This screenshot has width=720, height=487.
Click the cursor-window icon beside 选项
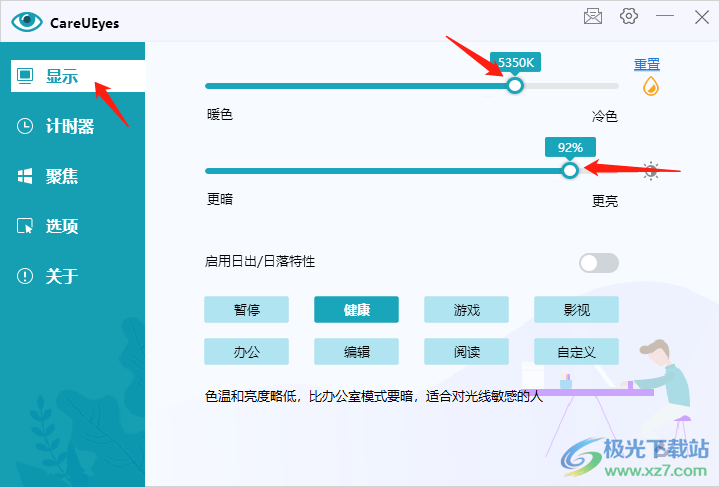point(25,226)
